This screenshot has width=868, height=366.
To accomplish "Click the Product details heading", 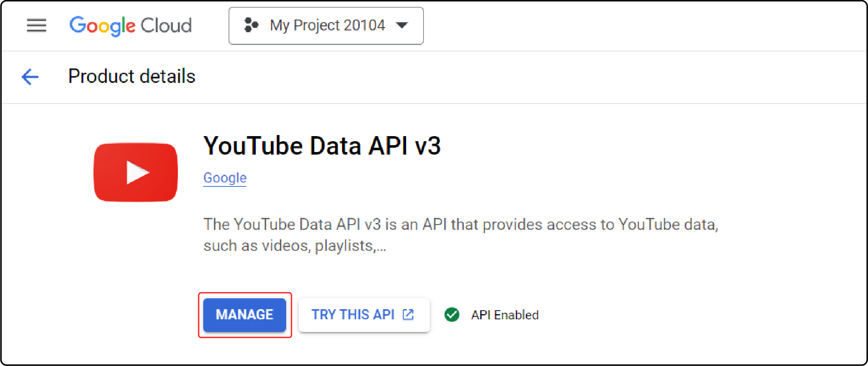I will [x=132, y=76].
